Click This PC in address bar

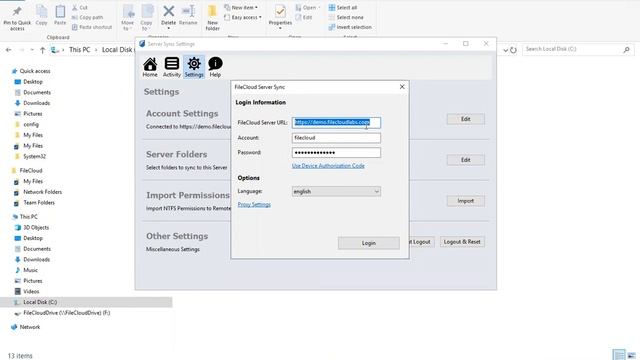coord(80,49)
